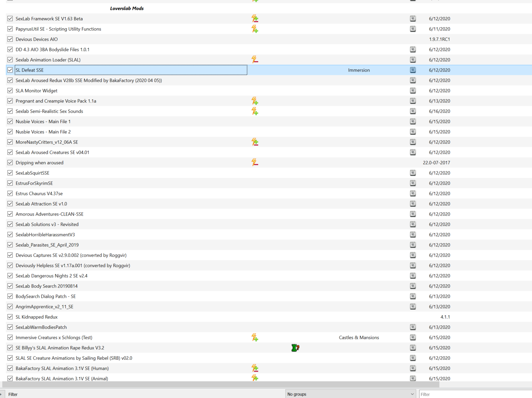Click content icon for SLAL SE Creature Animations row
The image size is (532, 398).
(413, 358)
